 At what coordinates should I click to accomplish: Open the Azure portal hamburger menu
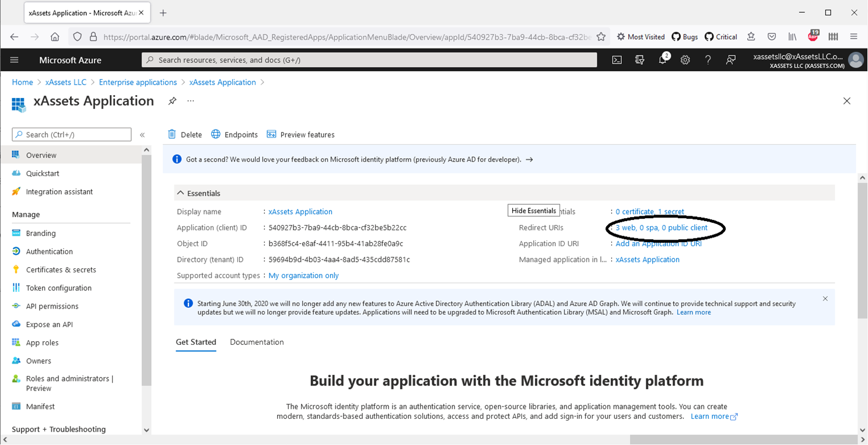pyautogui.click(x=14, y=59)
